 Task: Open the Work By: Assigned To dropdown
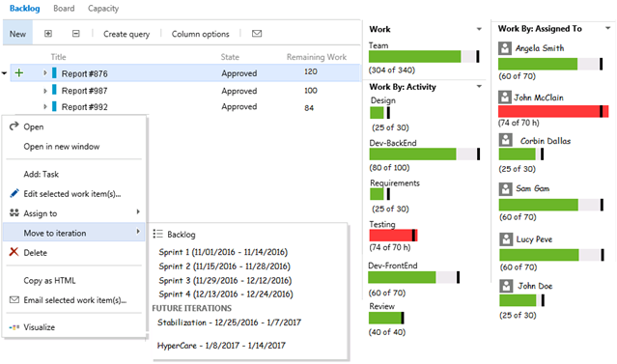tap(607, 28)
